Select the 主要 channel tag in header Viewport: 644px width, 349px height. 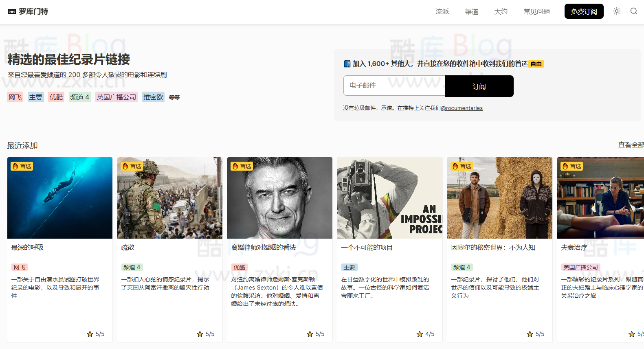pyautogui.click(x=36, y=97)
